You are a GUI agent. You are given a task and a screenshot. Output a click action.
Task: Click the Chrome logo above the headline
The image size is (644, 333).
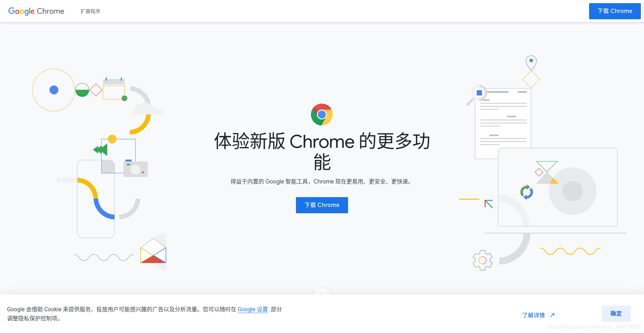(x=322, y=115)
